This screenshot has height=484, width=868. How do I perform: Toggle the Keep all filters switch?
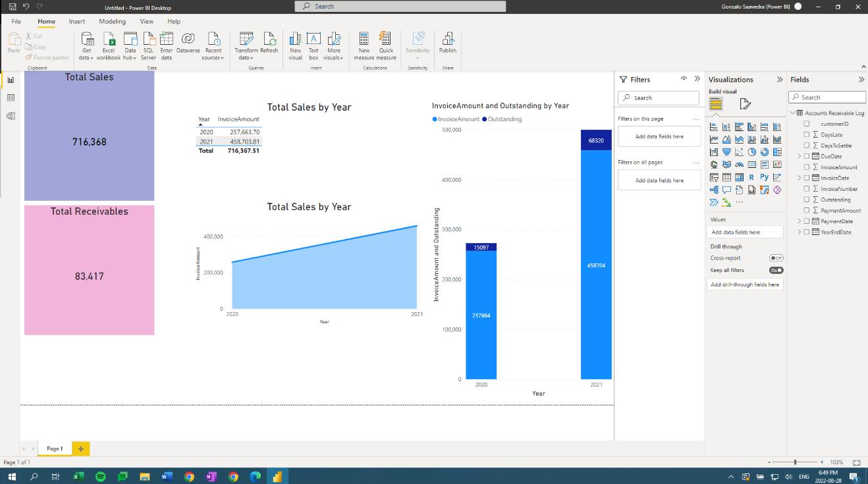point(776,270)
